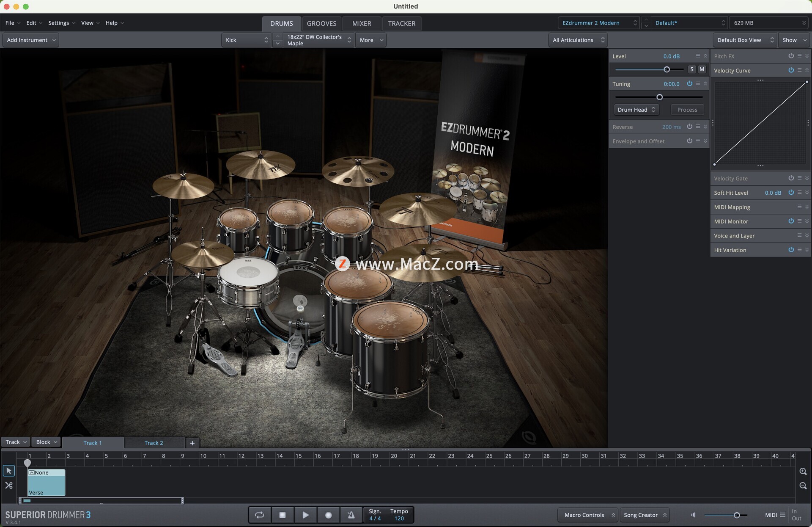Select the scissors cut tool in timeline
The width and height of the screenshot is (812, 527).
click(x=8, y=486)
